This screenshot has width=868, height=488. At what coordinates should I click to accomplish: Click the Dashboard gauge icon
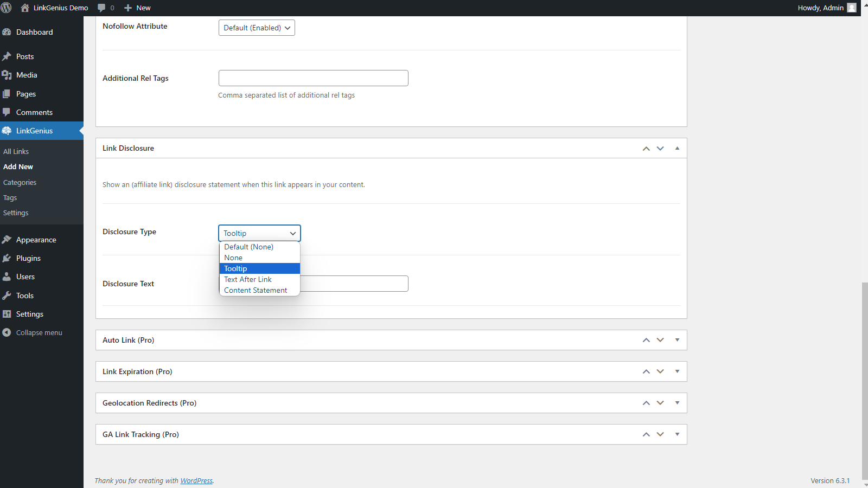(7, 32)
